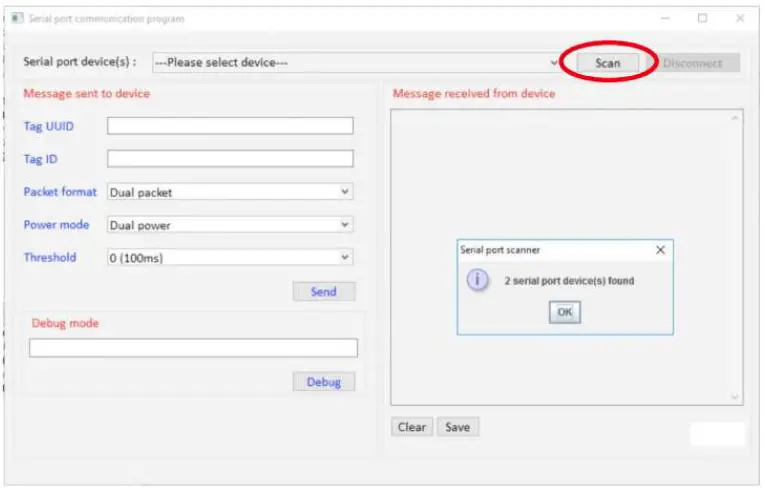The height and width of the screenshot is (488, 765).
Task: Click the '2 serial port device(s) found' text
Action: point(569,281)
